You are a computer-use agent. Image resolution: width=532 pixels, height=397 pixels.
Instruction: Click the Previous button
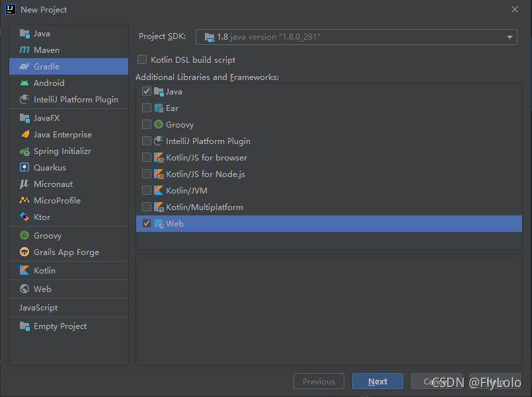(x=319, y=381)
